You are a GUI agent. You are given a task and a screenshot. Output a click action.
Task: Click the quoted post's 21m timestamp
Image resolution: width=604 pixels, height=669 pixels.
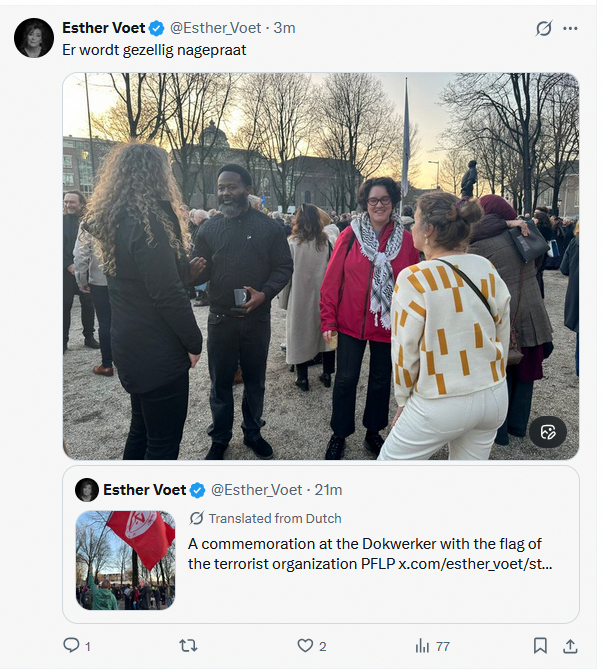(x=328, y=490)
